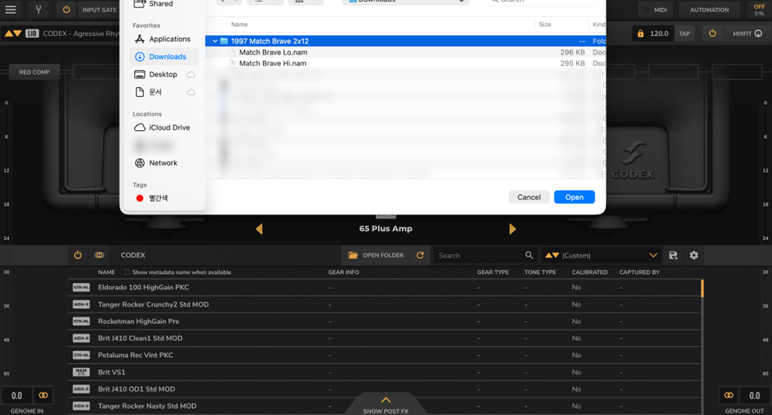Sort files by Size column
This screenshot has width=772, height=415.
click(x=545, y=25)
